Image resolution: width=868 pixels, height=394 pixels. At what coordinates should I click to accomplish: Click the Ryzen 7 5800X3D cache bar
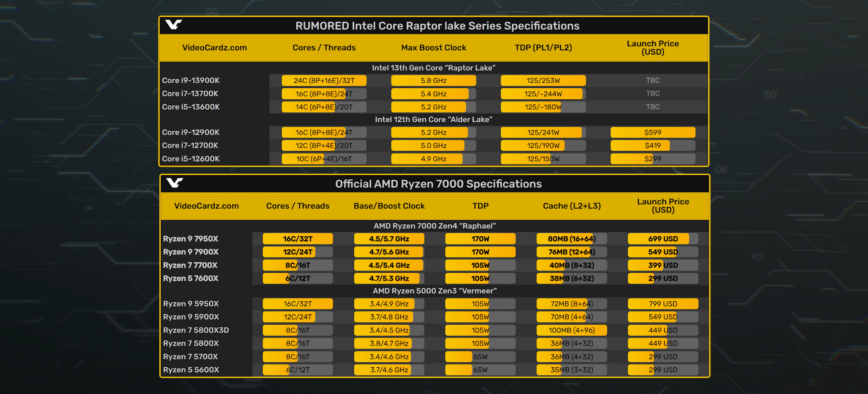571,330
